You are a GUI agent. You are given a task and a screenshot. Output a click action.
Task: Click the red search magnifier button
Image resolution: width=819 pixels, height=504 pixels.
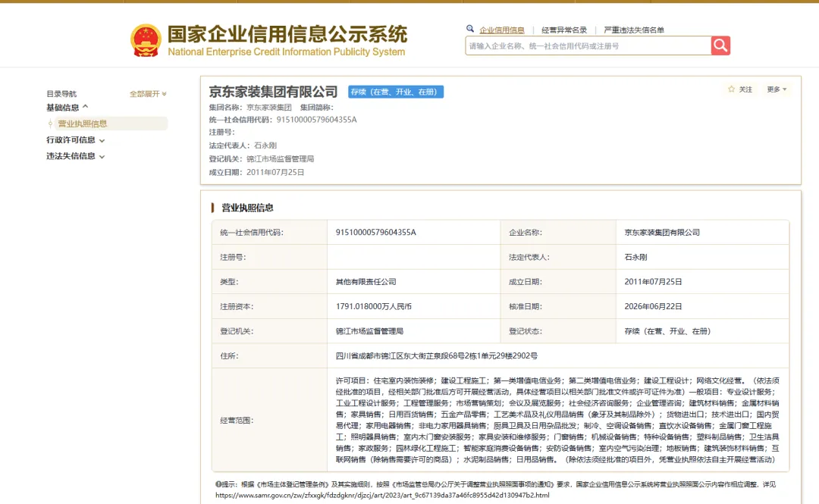[x=720, y=45]
